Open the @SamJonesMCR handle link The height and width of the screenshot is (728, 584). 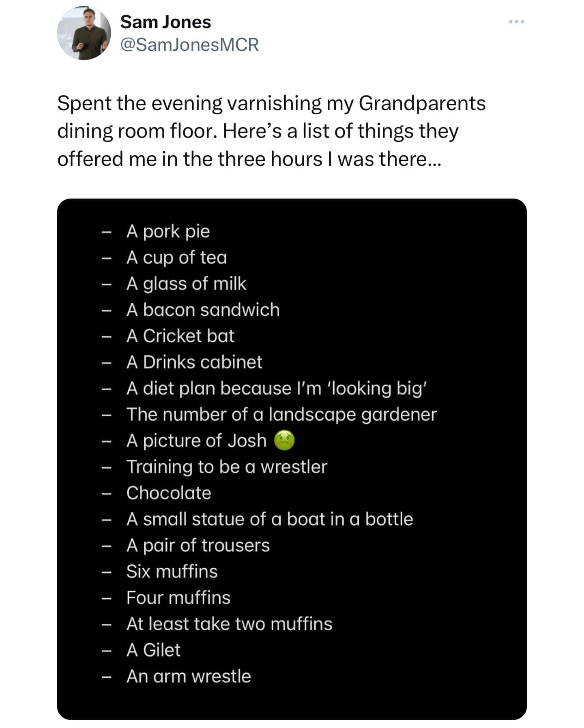pos(189,45)
